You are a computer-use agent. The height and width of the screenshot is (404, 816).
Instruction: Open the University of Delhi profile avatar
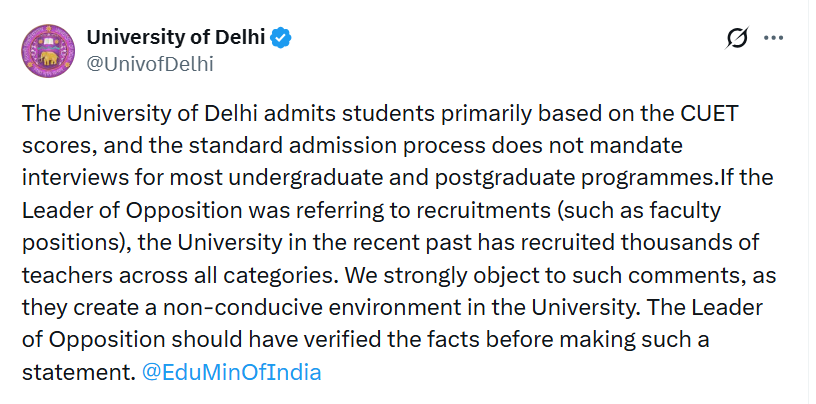(48, 51)
